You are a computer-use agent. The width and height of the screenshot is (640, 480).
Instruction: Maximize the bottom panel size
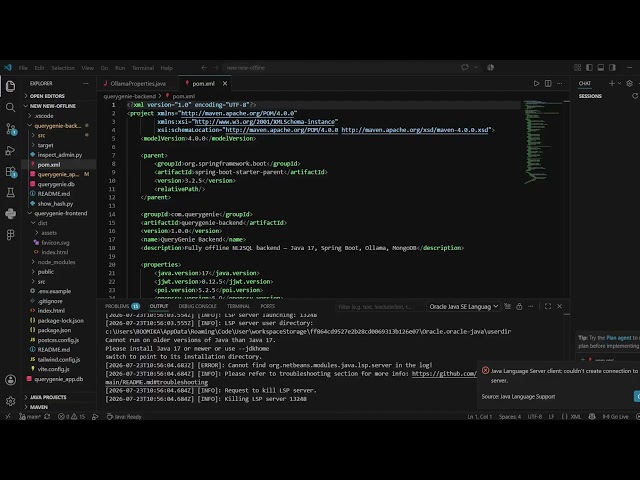(x=548, y=307)
